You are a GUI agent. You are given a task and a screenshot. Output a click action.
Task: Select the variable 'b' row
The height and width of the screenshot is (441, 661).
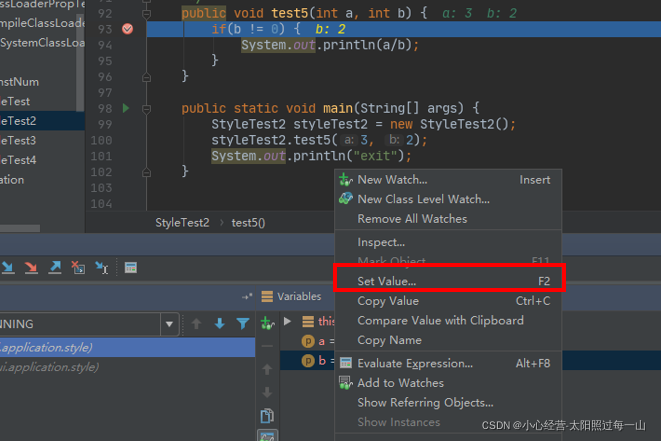[x=308, y=361]
